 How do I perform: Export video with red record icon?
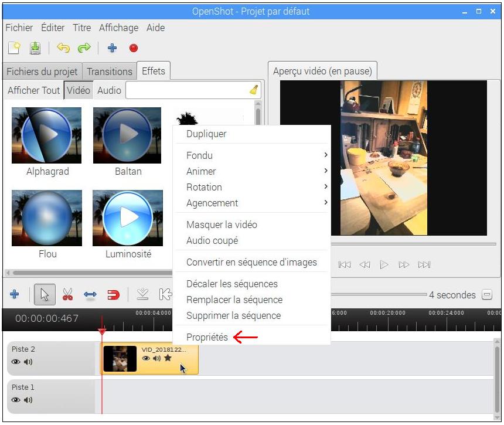click(x=134, y=48)
